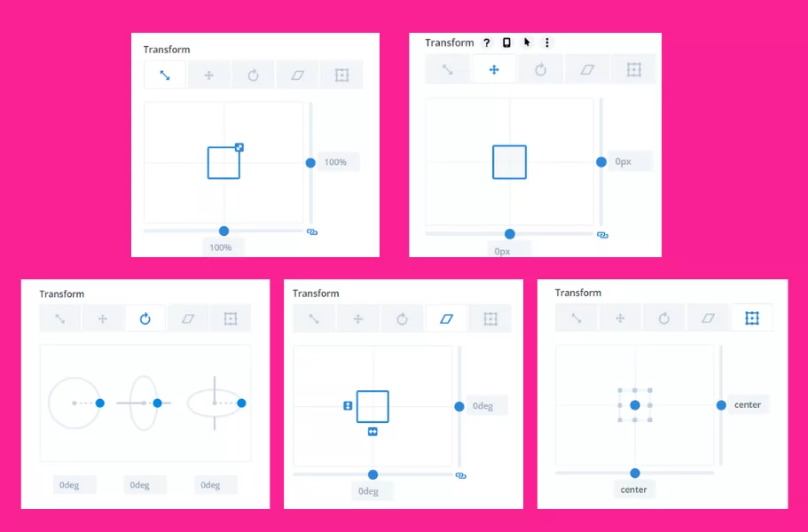Click the middle 0deg field under the rotation dials
The image size is (808, 532).
145,485
